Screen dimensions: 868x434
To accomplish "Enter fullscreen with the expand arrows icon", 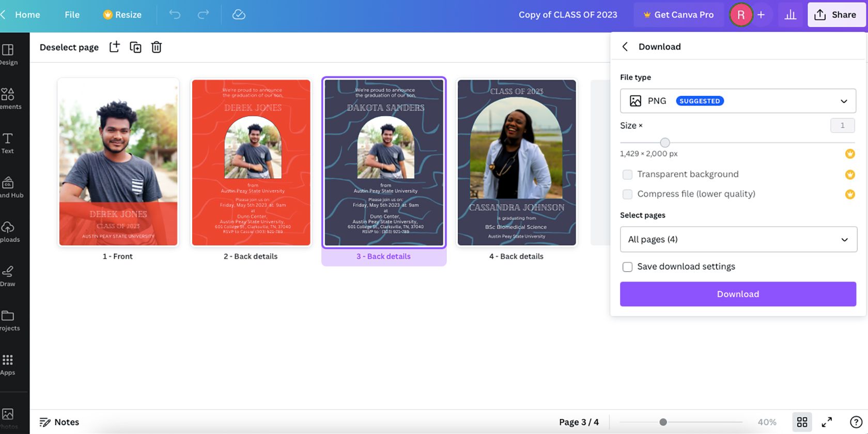I will (827, 422).
